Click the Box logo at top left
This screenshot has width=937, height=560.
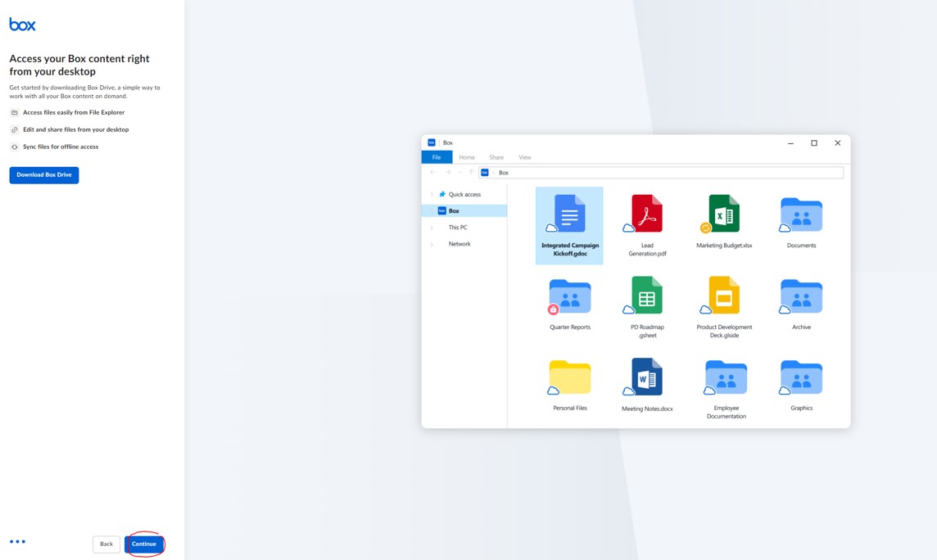[x=22, y=25]
